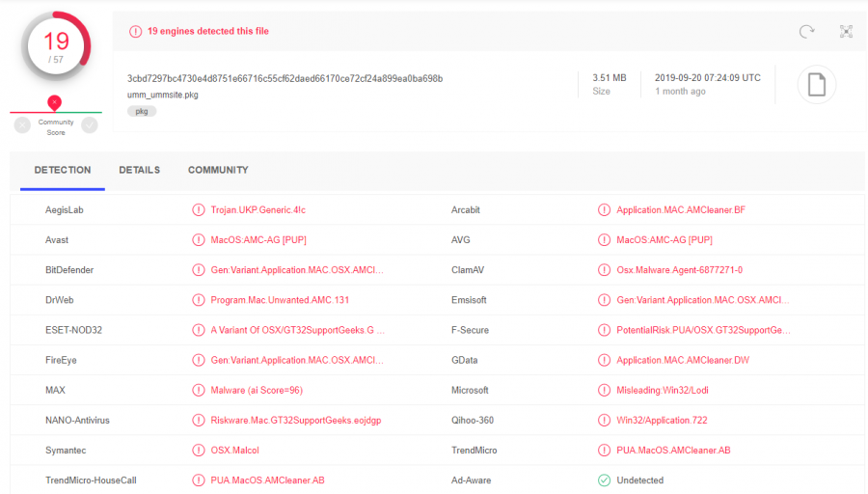Click the 19/57 detection score gauge

pyautogui.click(x=56, y=46)
